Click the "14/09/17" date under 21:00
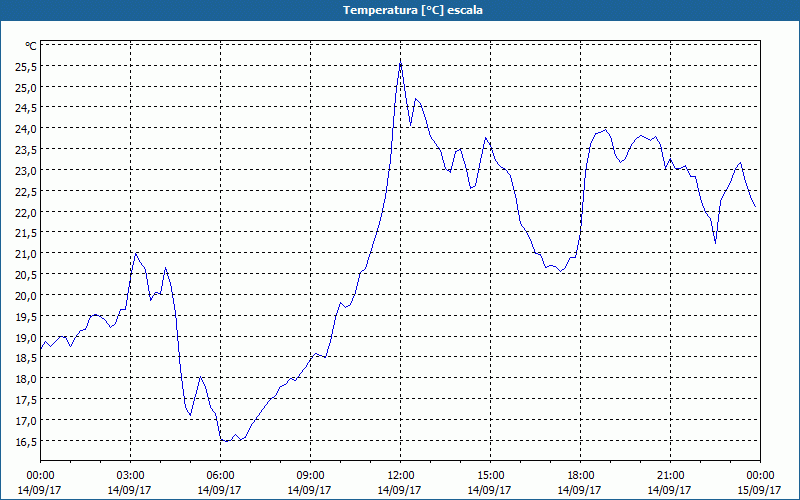The width and height of the screenshot is (800, 500). (x=670, y=490)
